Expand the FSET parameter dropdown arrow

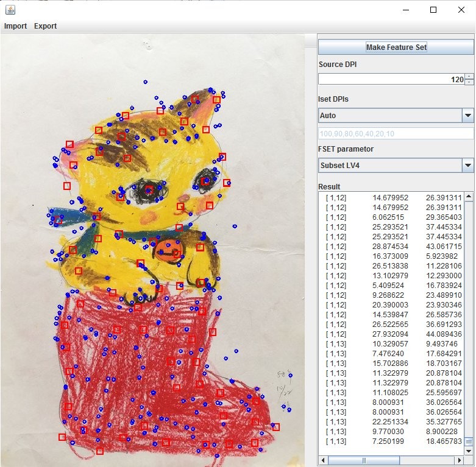tap(468, 166)
